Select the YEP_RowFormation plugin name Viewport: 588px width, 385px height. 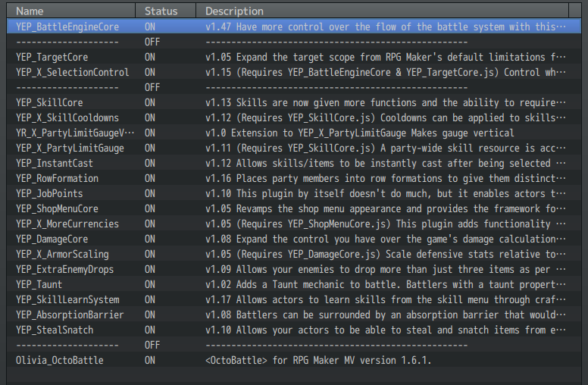tap(57, 178)
